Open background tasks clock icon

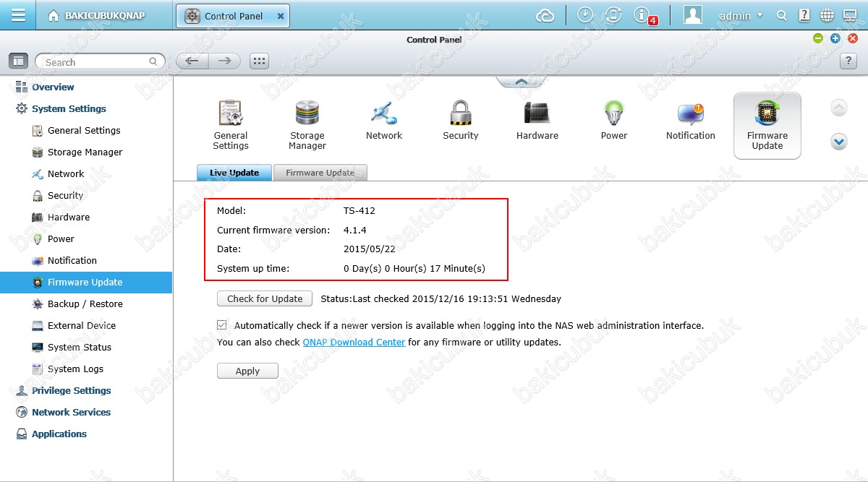pyautogui.click(x=585, y=15)
